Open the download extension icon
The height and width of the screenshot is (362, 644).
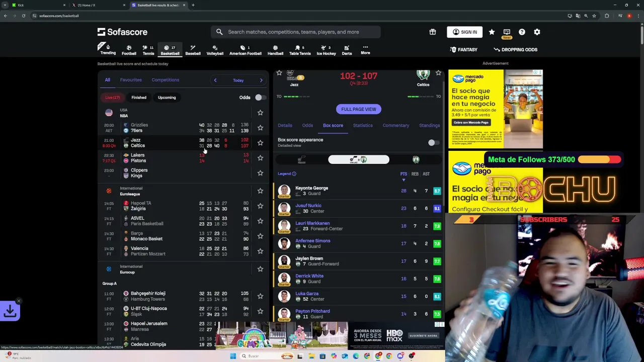(x=10, y=311)
